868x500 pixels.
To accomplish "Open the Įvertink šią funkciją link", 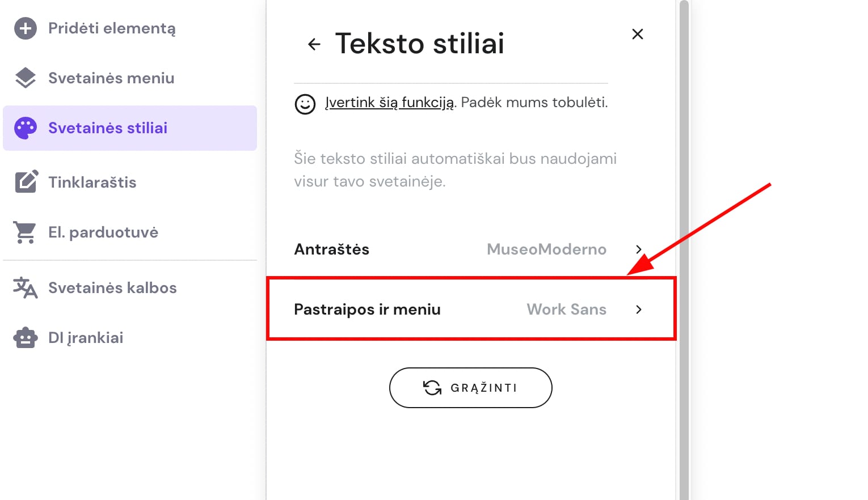I will click(x=389, y=102).
